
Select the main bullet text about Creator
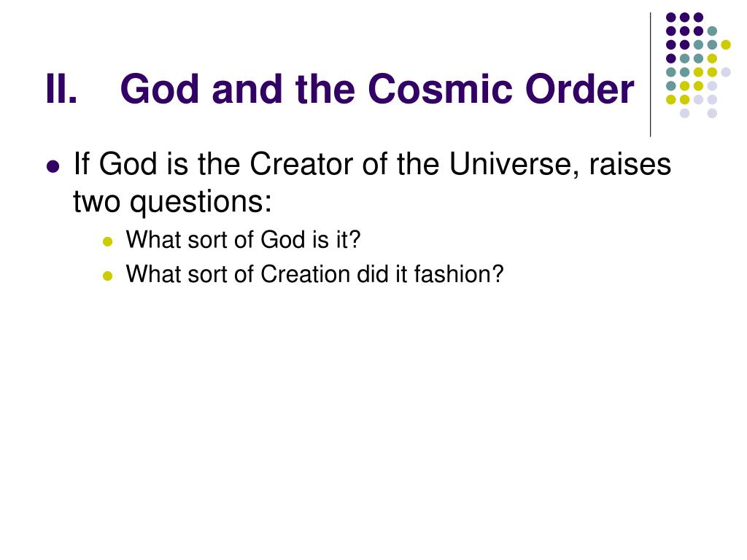(x=372, y=183)
